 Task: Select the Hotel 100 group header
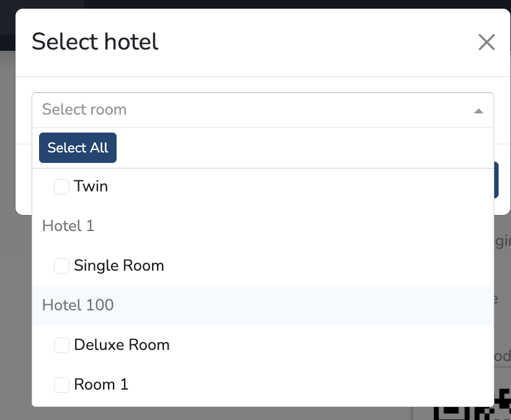pyautogui.click(x=78, y=305)
